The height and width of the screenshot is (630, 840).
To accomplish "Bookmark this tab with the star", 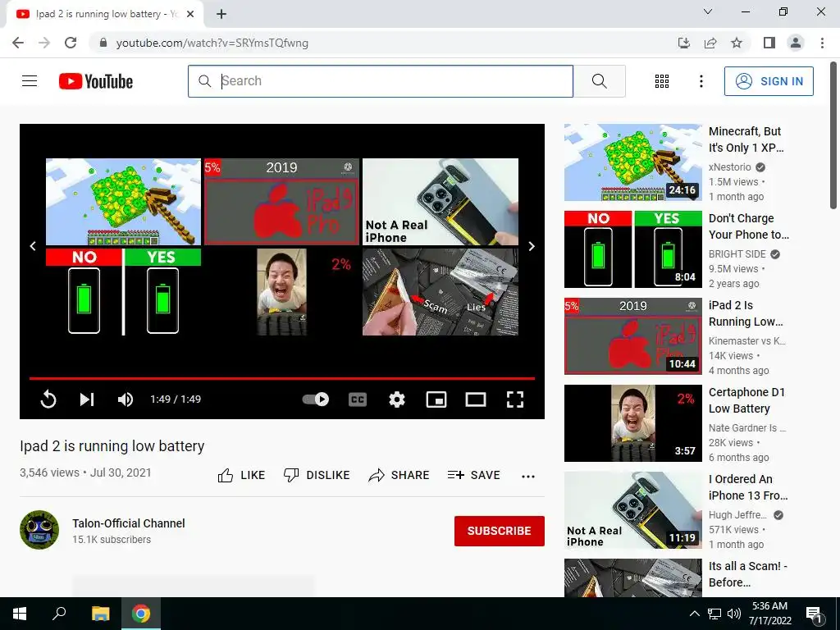I will click(x=737, y=43).
